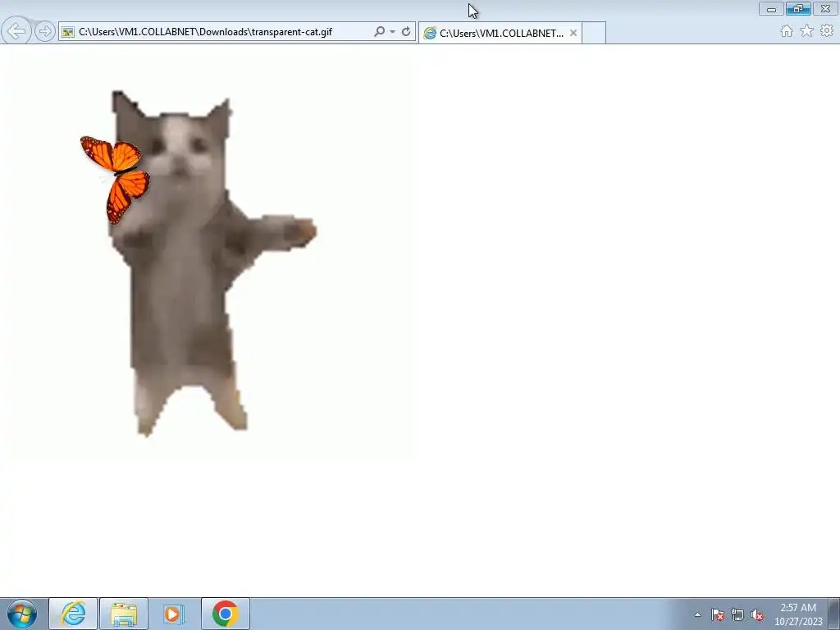Screen dimensions: 840x630
Task: Open File Explorer from taskbar
Action: (124, 614)
